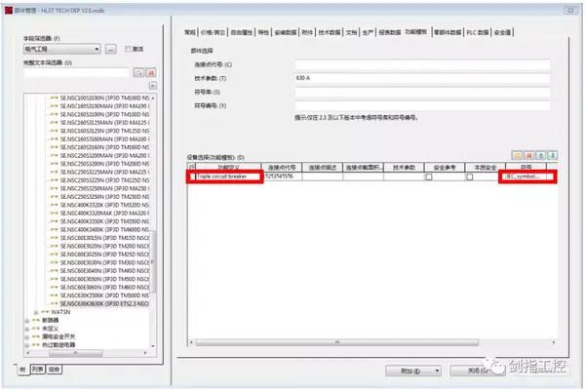Switch to the 价格/其它 tab
This screenshot has width=585, height=392.
pos(213,32)
